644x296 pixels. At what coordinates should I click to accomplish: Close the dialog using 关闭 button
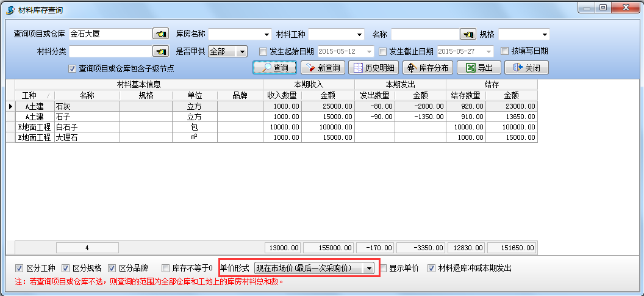[x=527, y=68]
